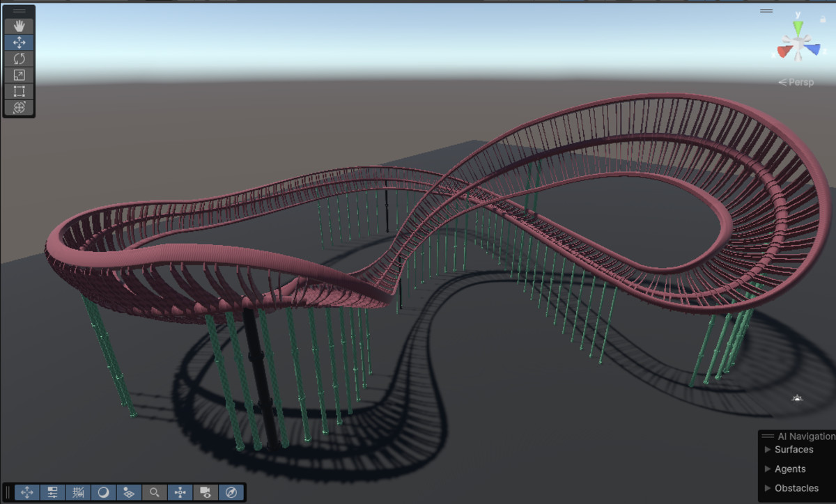Select the combined Transform tool
Screen dimensions: 836x504
(x=19, y=107)
